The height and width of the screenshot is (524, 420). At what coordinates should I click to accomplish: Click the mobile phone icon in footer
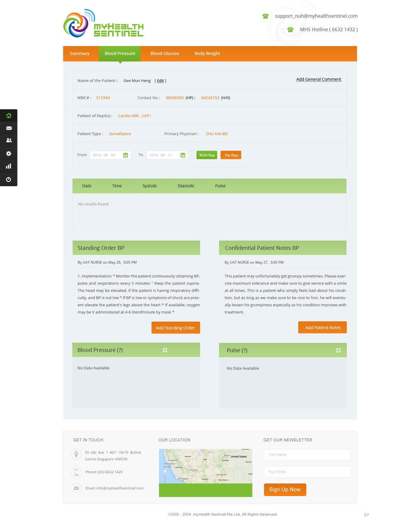coord(76,472)
